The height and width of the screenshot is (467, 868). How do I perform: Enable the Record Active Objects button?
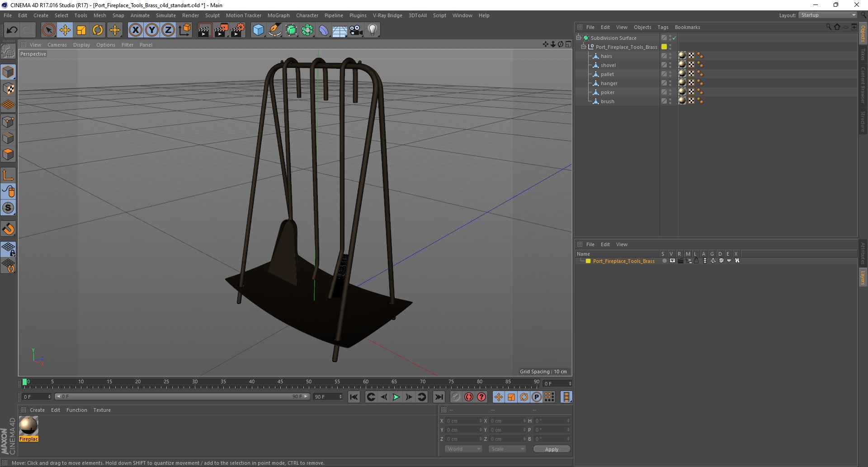click(469, 397)
